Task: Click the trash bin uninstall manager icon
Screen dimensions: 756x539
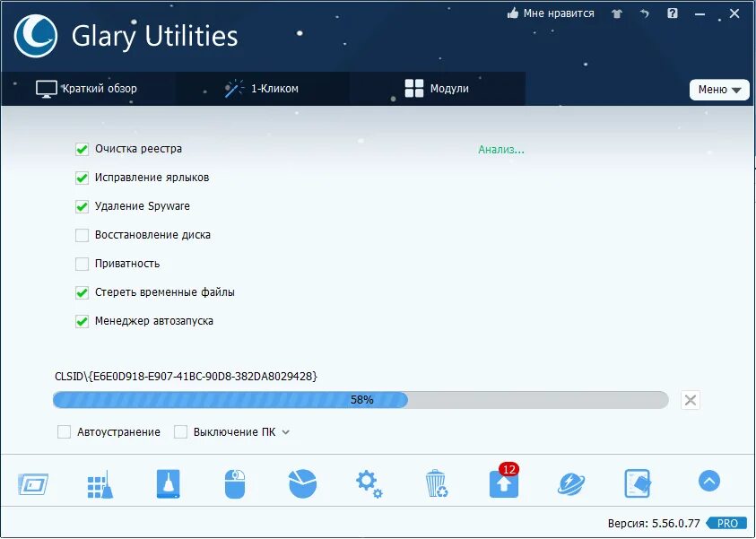Action: (x=437, y=483)
